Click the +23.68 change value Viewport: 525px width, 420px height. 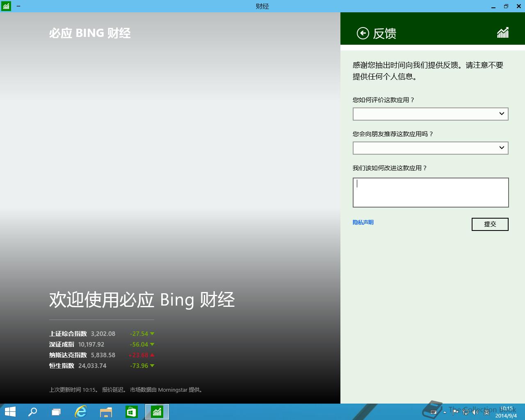[x=138, y=355]
